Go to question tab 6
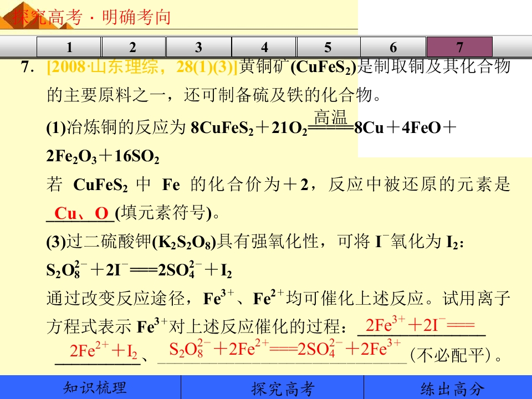Screen dimensions: 532x399 pyautogui.click(x=393, y=47)
